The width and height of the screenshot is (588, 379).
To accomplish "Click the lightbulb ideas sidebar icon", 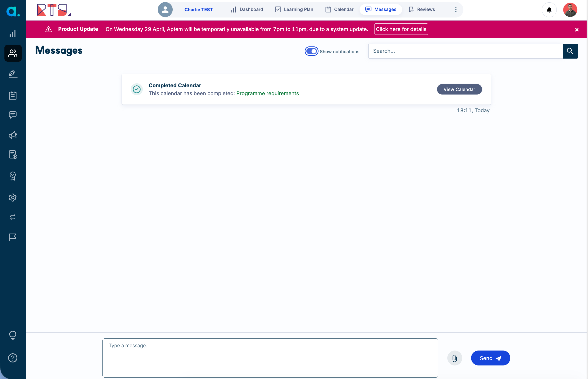I will (13, 335).
